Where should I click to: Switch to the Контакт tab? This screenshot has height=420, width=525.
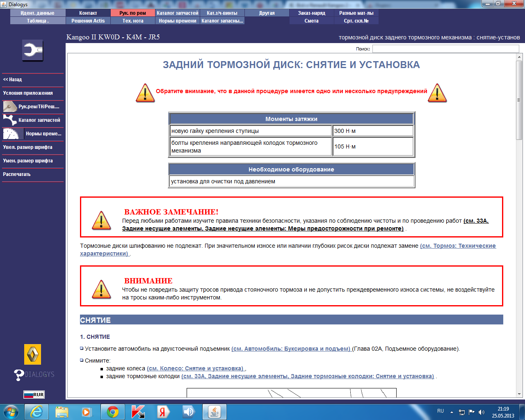coord(88,13)
